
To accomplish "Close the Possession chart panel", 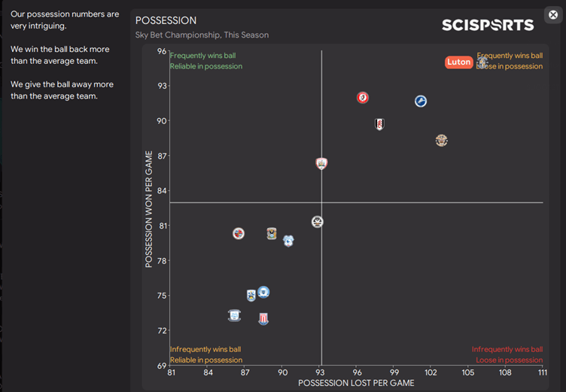I will 552,15.
